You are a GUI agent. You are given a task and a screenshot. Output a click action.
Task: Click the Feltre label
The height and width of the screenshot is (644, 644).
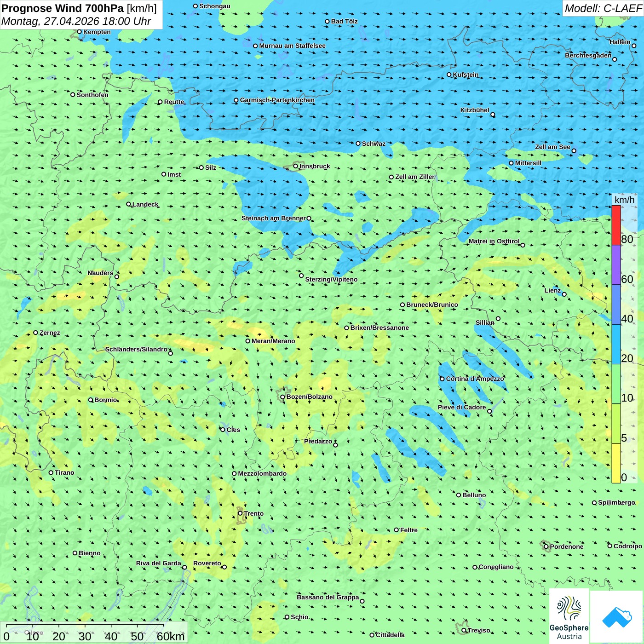click(x=408, y=530)
